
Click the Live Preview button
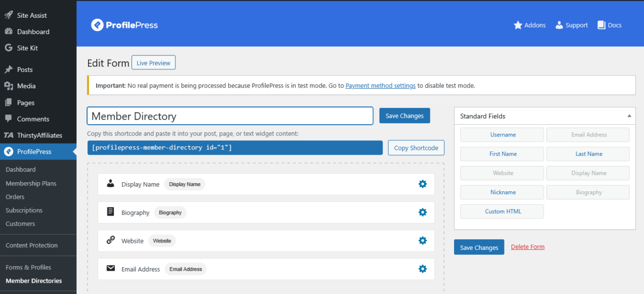click(x=153, y=63)
